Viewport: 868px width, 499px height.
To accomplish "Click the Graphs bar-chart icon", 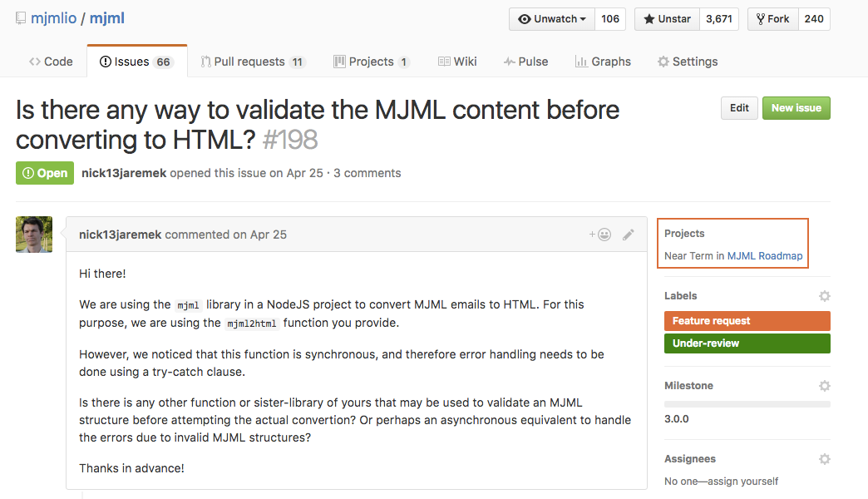I will point(581,61).
